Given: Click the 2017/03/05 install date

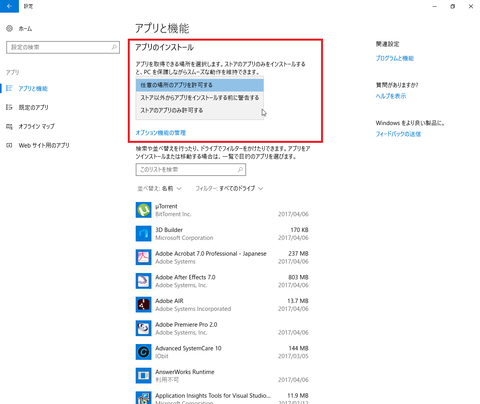Looking at the screenshot, I should [x=293, y=356].
